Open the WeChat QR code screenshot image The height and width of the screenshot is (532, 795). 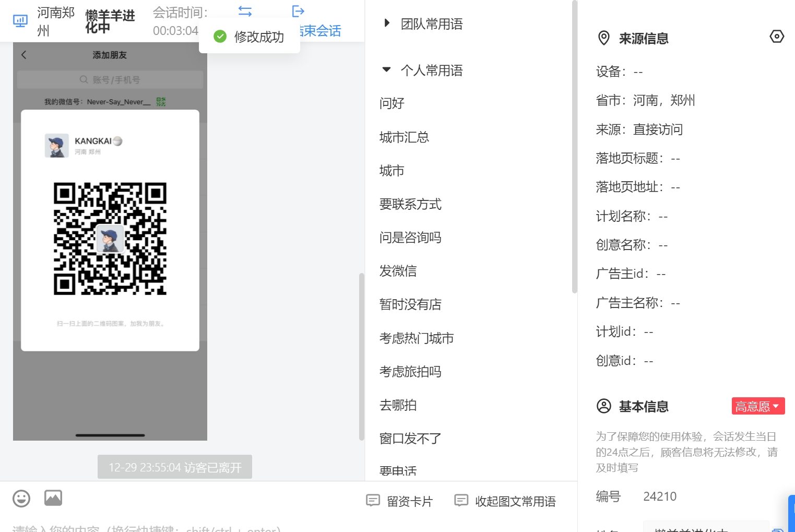pyautogui.click(x=110, y=241)
